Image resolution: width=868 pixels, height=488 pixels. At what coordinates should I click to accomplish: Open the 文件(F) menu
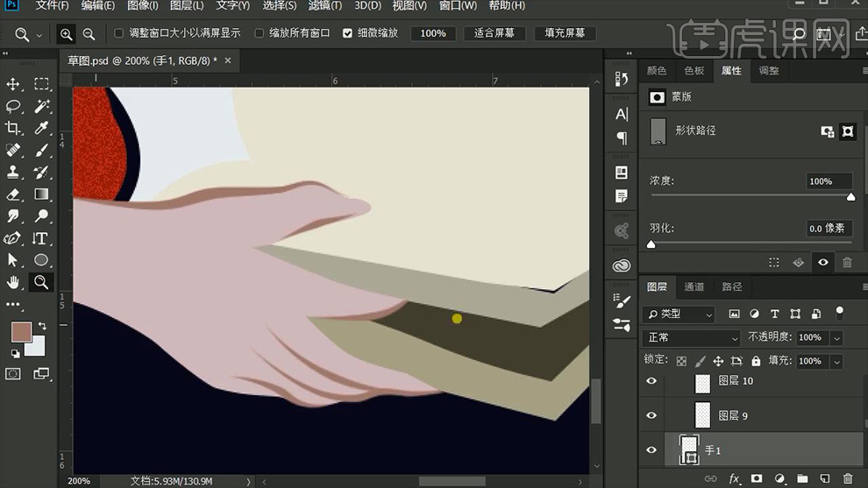[52, 5]
